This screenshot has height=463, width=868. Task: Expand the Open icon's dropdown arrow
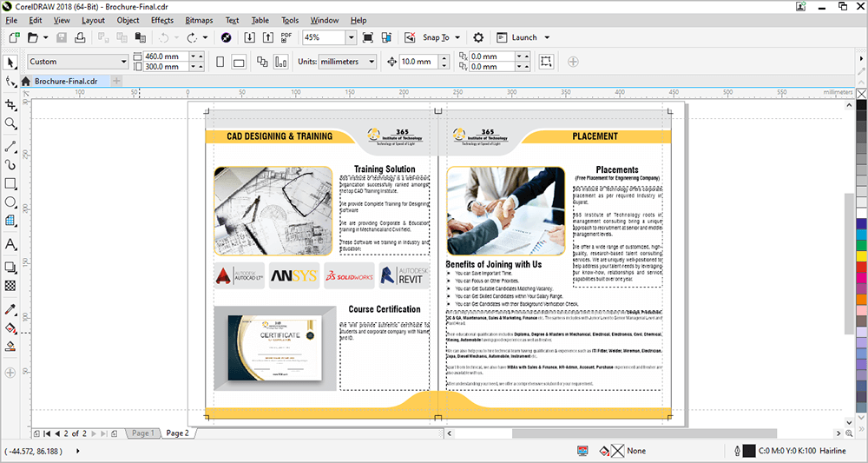pyautogui.click(x=45, y=37)
